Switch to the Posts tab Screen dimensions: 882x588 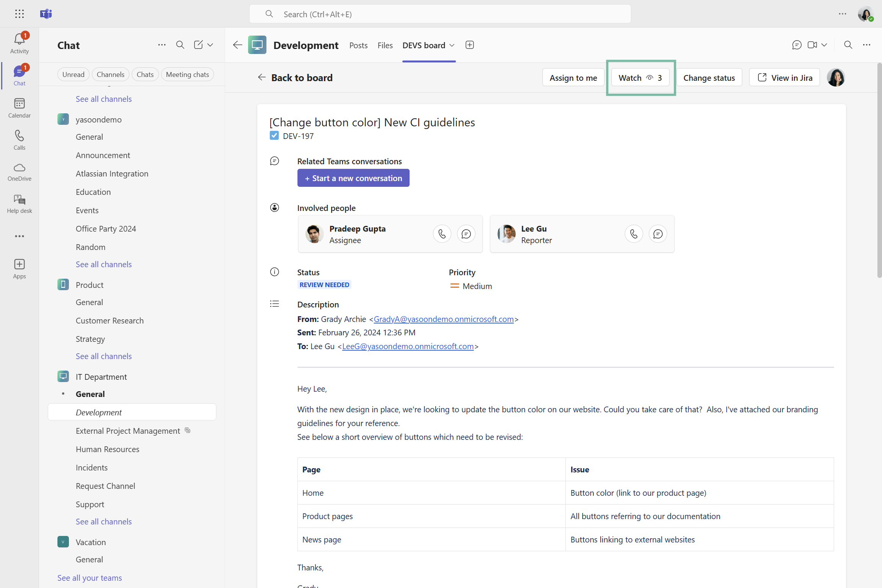(x=358, y=46)
